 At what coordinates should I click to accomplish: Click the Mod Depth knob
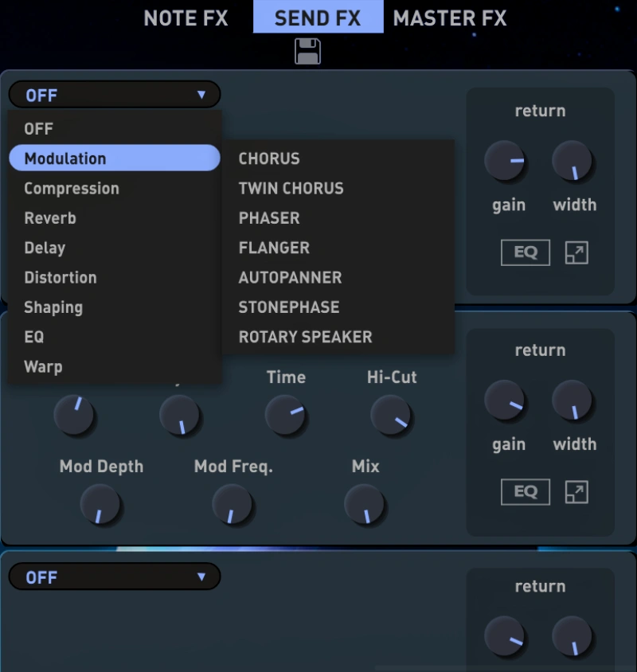(x=100, y=505)
